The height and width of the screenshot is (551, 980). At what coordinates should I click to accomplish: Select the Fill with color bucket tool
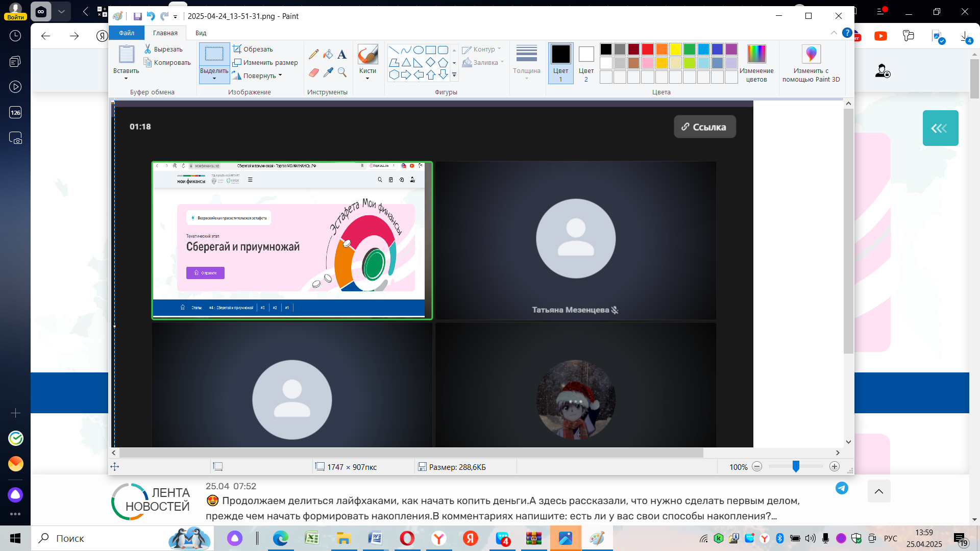pos(328,54)
